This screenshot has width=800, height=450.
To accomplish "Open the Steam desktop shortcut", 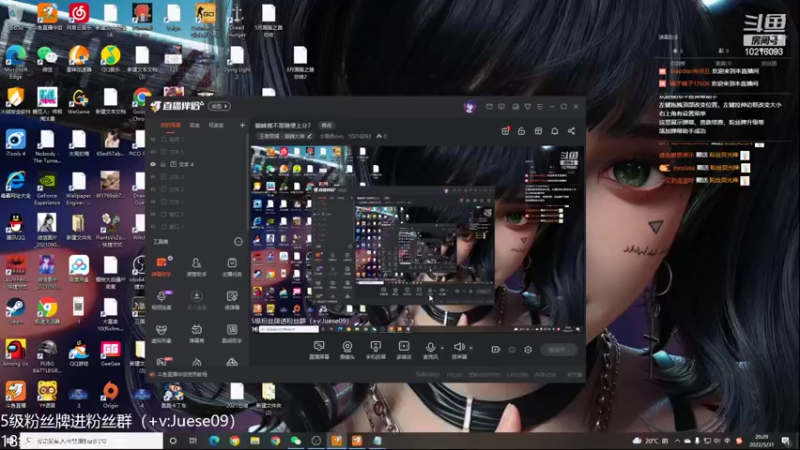I will click(15, 311).
